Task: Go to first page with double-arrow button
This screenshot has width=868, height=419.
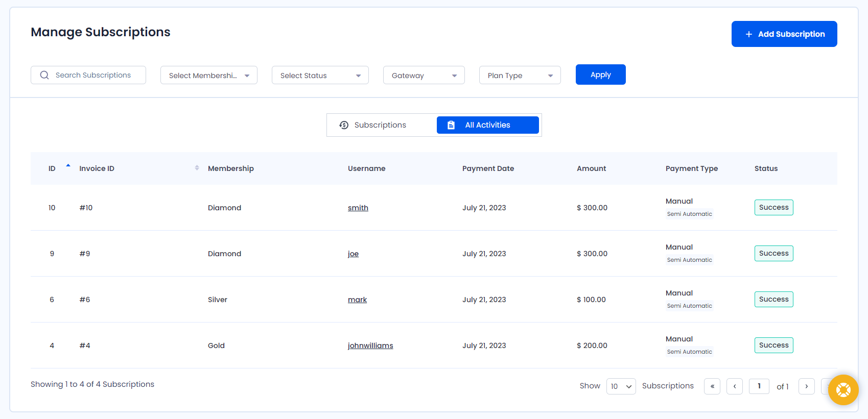Action: click(712, 386)
